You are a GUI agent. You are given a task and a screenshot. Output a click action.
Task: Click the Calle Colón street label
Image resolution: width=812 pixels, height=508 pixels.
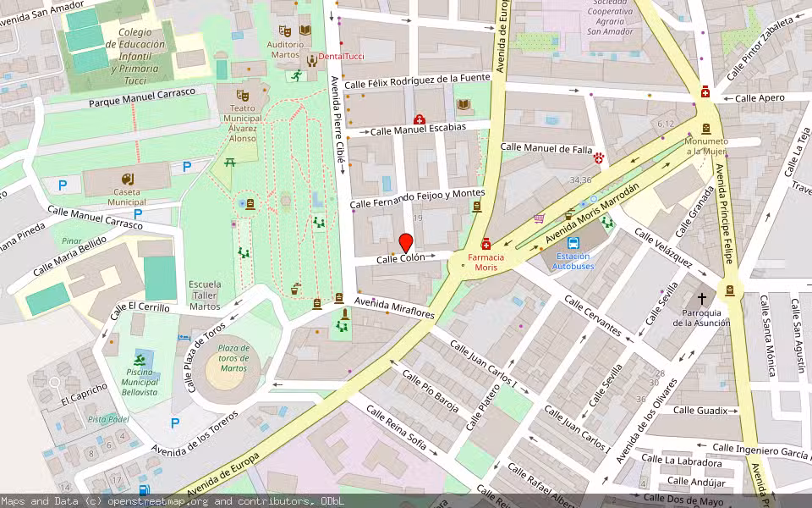[x=401, y=258]
